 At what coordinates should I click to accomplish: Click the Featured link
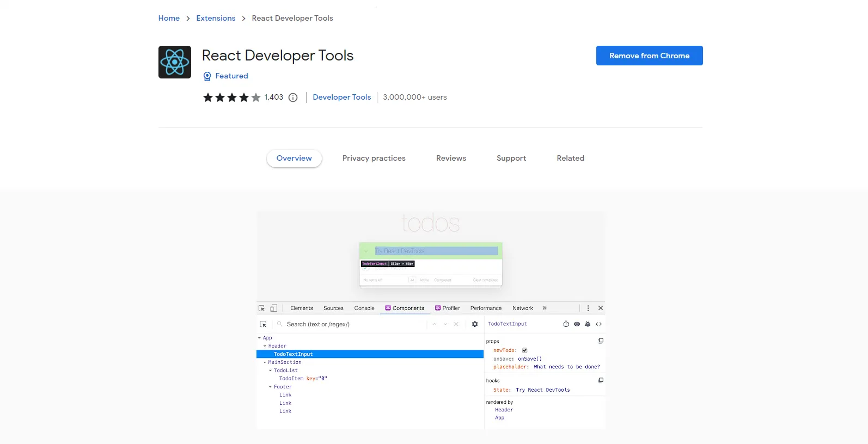tap(231, 76)
